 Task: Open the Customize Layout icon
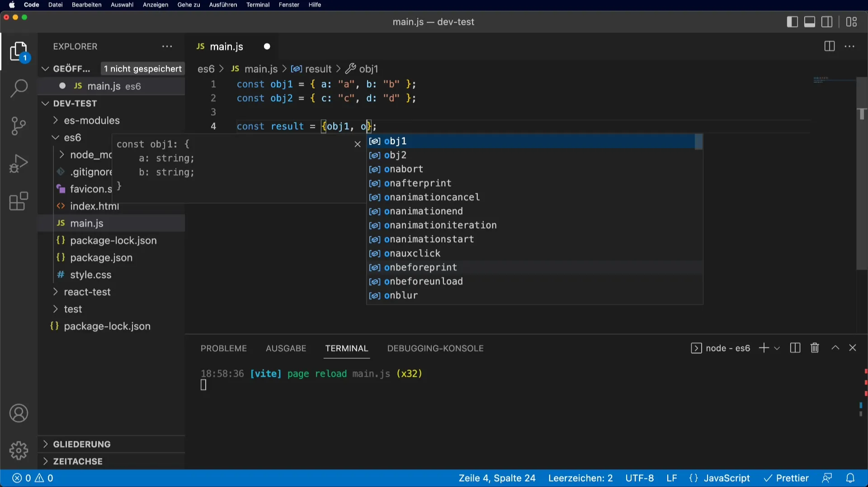point(852,22)
